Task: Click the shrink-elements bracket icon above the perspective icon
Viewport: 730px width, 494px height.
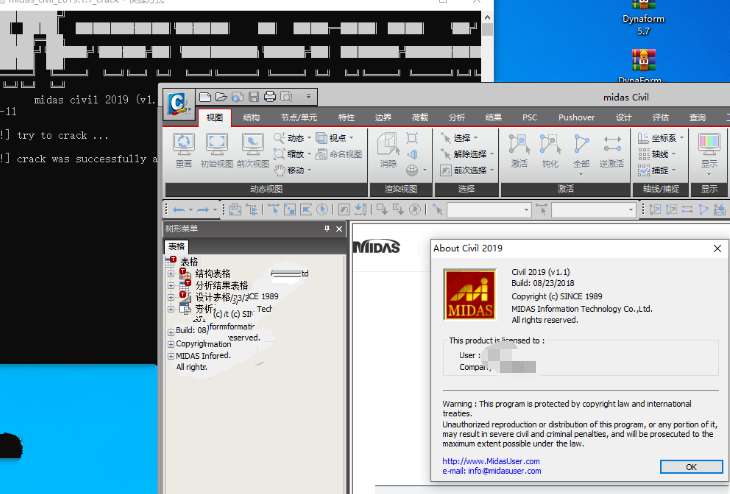Action: click(x=412, y=138)
